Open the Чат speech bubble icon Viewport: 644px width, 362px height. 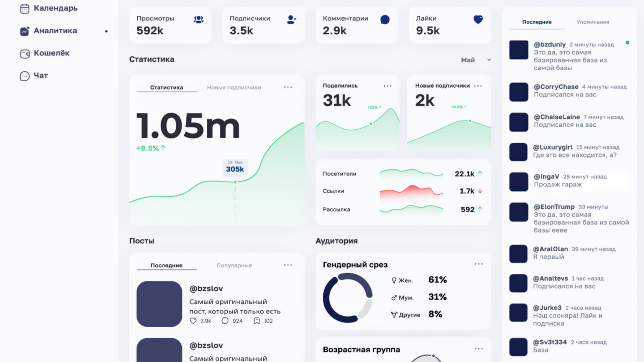tap(25, 76)
